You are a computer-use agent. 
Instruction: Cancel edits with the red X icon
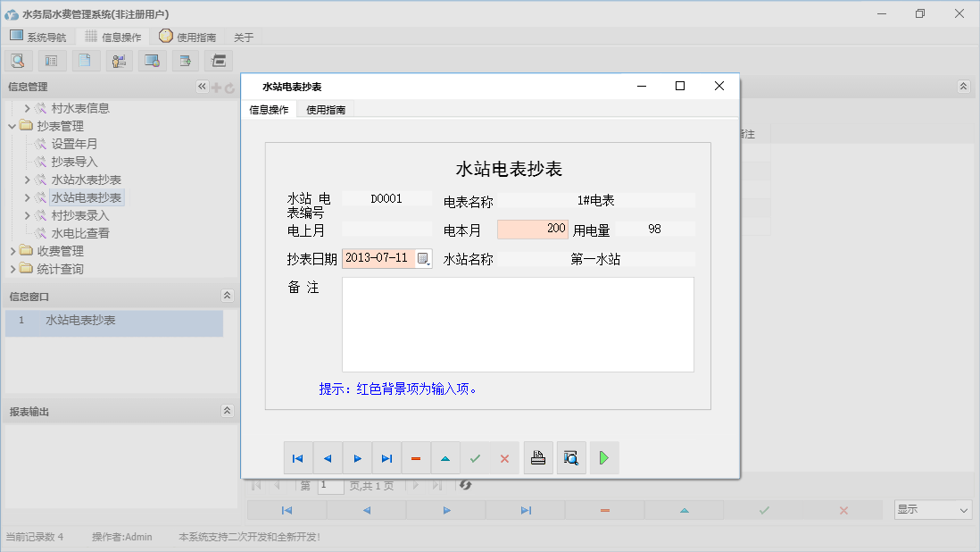pos(504,457)
